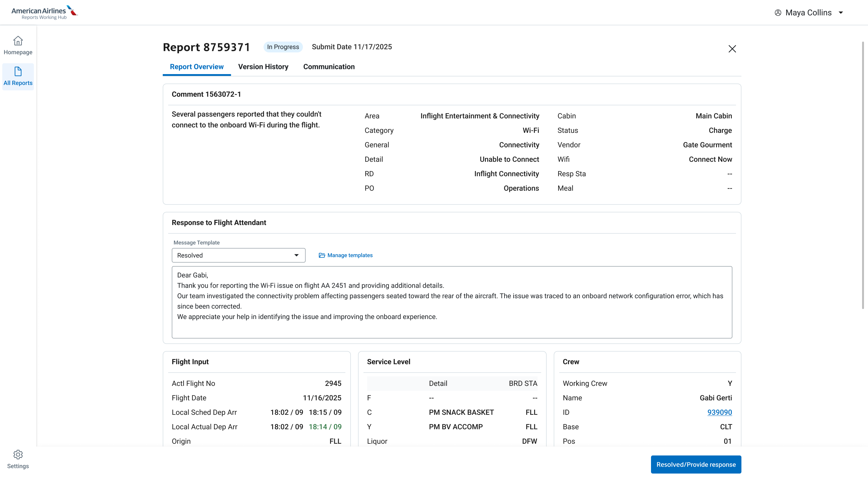The height and width of the screenshot is (488, 868).
Task: Open the Message Template dropdown
Action: pos(239,255)
